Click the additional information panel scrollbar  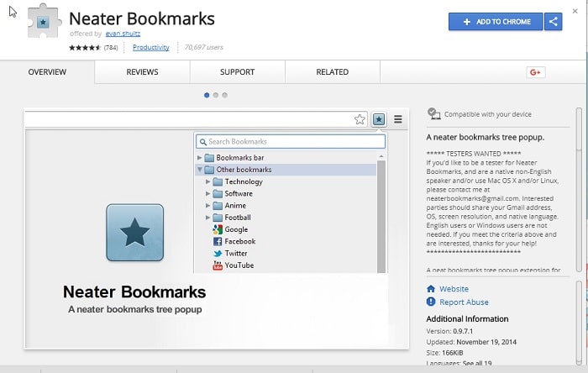coord(579,323)
